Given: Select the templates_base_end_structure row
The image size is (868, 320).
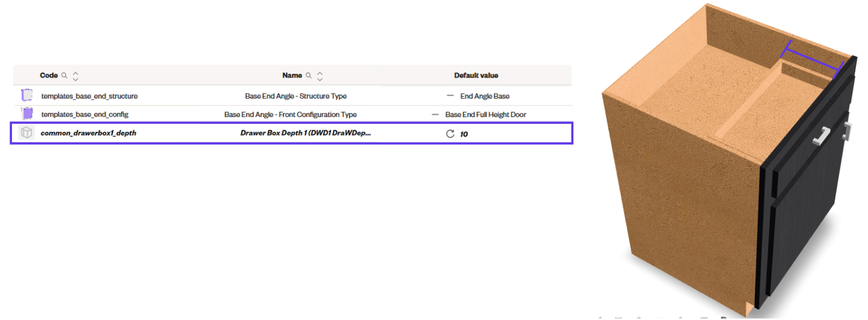Looking at the screenshot, I should (x=292, y=95).
